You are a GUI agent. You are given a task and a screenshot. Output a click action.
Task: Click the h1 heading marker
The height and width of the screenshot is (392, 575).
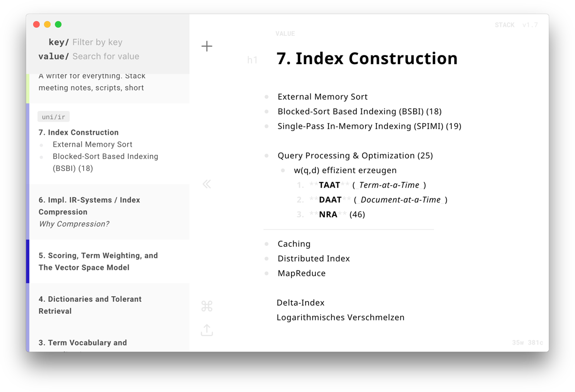pos(252,60)
